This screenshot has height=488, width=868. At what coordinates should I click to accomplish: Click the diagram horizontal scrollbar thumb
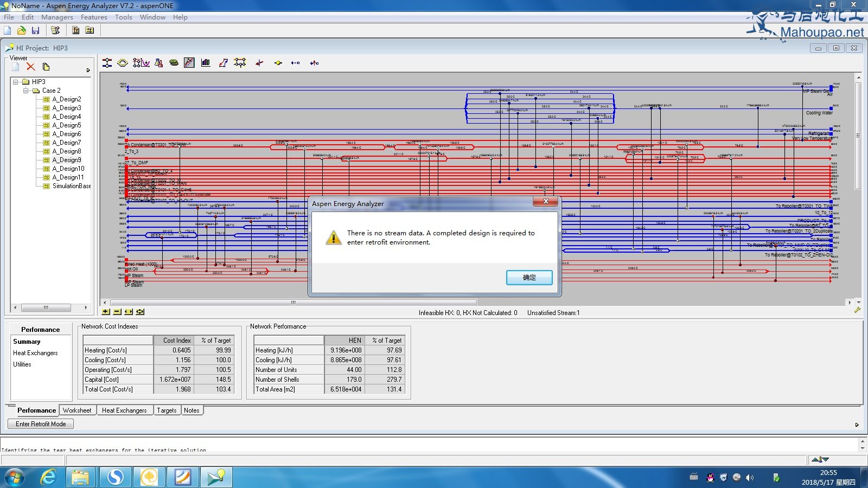293,303
